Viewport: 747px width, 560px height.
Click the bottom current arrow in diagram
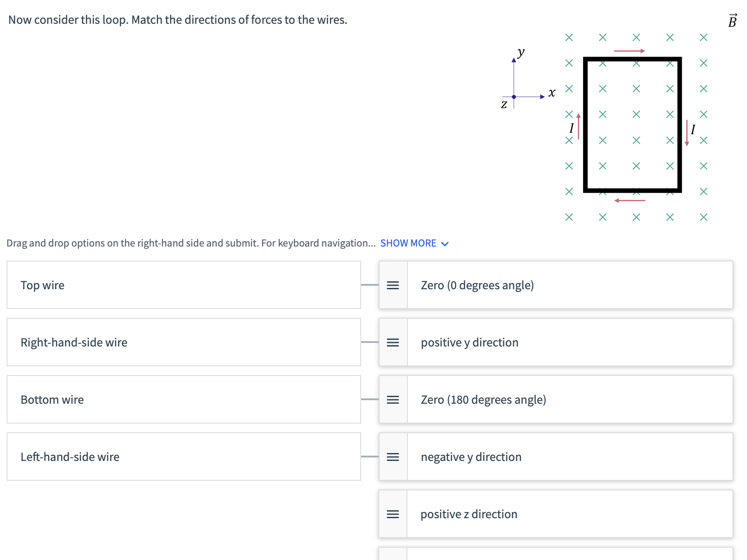pyautogui.click(x=630, y=201)
